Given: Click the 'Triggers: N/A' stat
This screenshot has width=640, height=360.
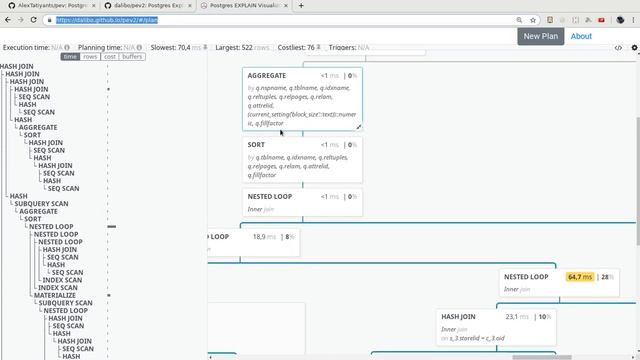Looking at the screenshot, I should (x=349, y=47).
